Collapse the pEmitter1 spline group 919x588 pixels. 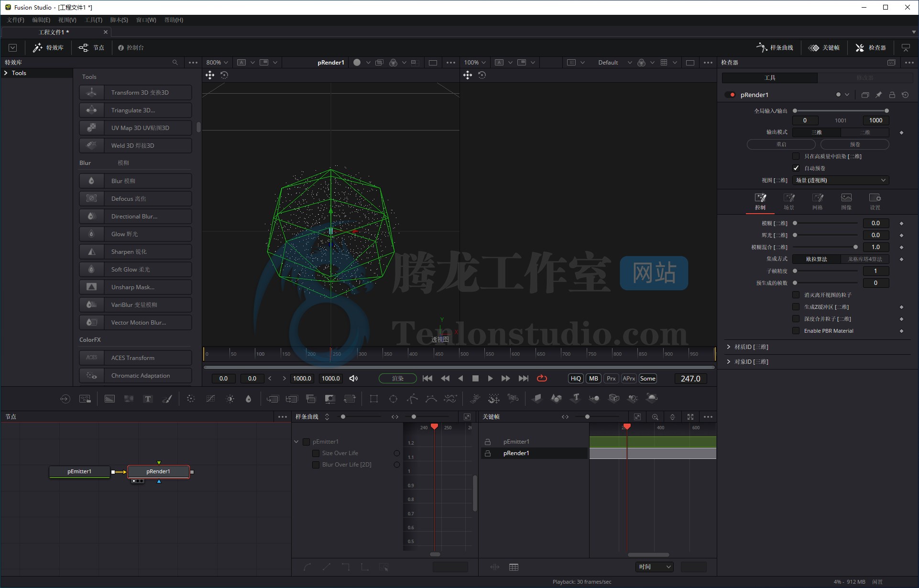pos(296,442)
